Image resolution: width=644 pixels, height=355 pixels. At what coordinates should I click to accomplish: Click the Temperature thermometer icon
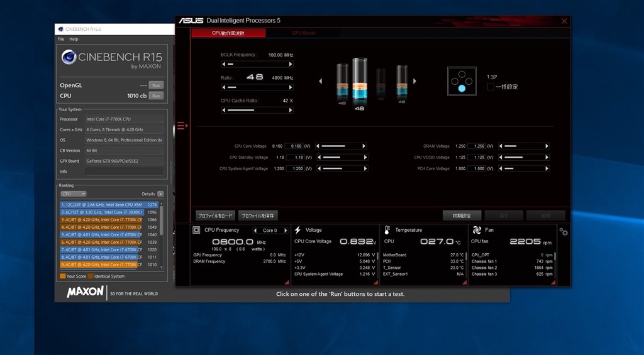point(387,230)
